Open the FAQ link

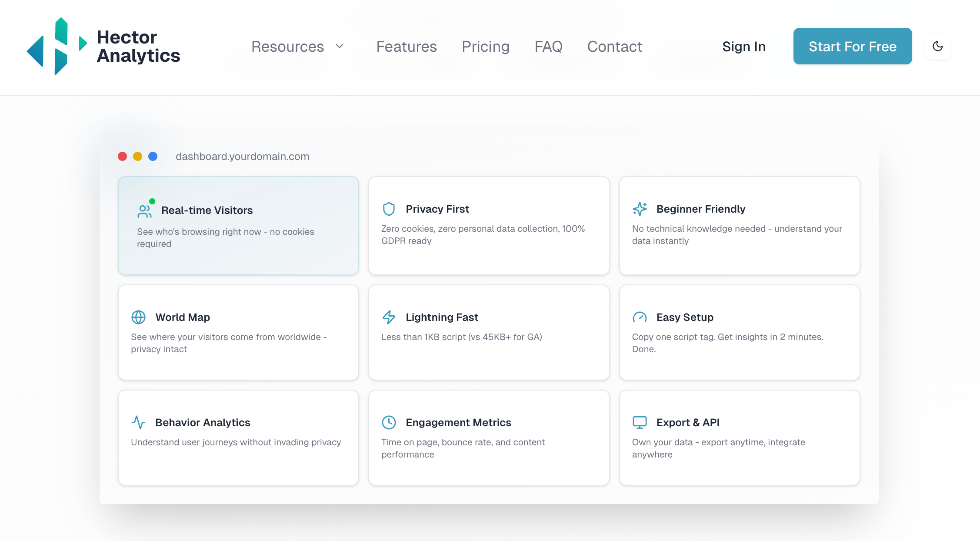[548, 46]
